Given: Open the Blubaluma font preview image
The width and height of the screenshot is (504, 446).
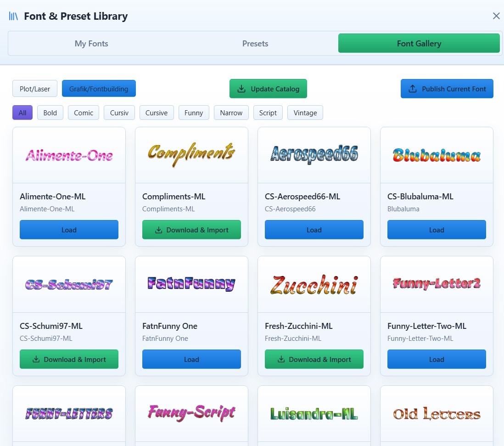Looking at the screenshot, I should coord(437,155).
